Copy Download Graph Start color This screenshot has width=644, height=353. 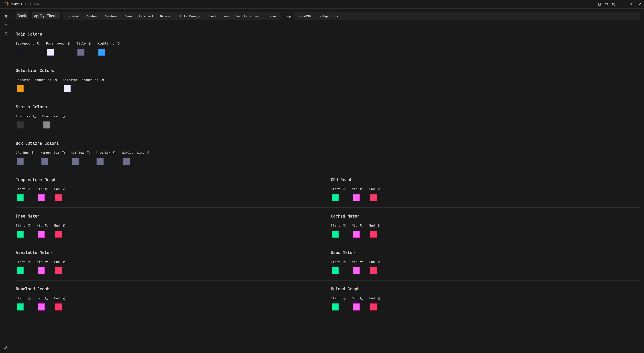point(29,298)
